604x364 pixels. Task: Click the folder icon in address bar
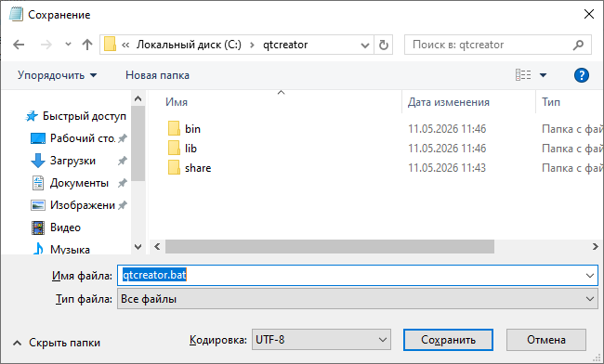click(x=110, y=45)
